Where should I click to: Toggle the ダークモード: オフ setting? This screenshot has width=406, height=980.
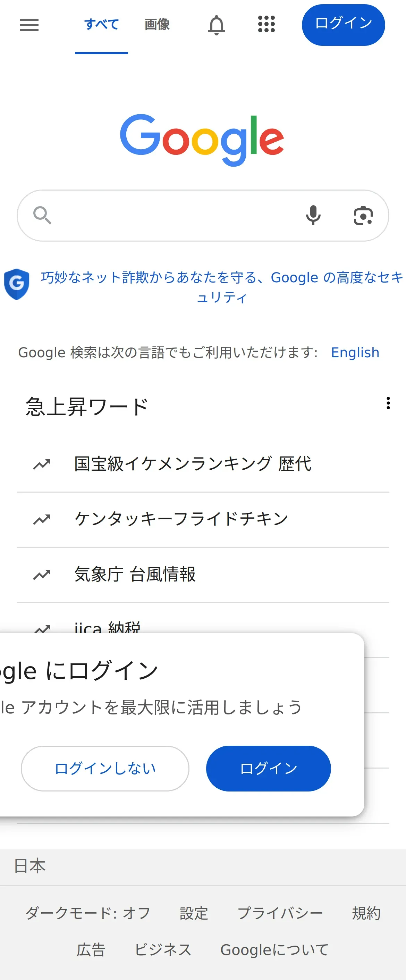tap(88, 913)
